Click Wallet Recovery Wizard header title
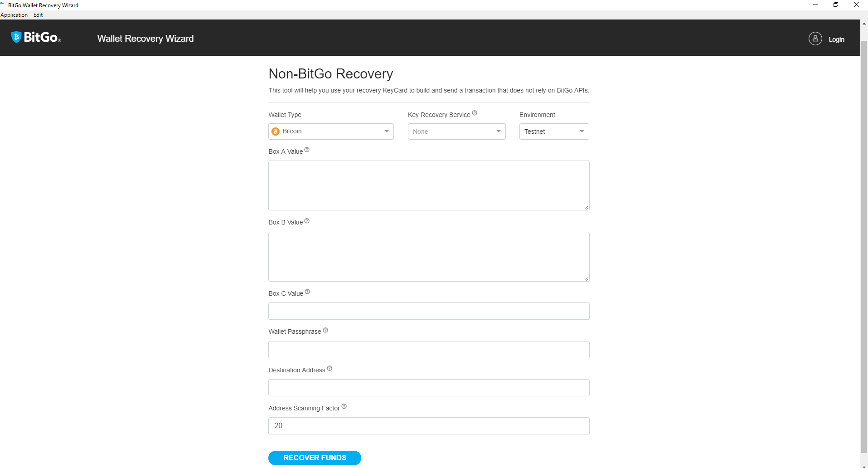 [x=145, y=39]
